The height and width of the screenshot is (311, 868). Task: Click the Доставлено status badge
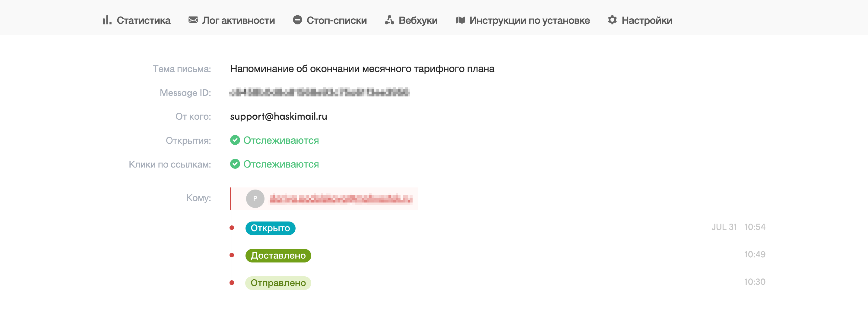point(278,256)
